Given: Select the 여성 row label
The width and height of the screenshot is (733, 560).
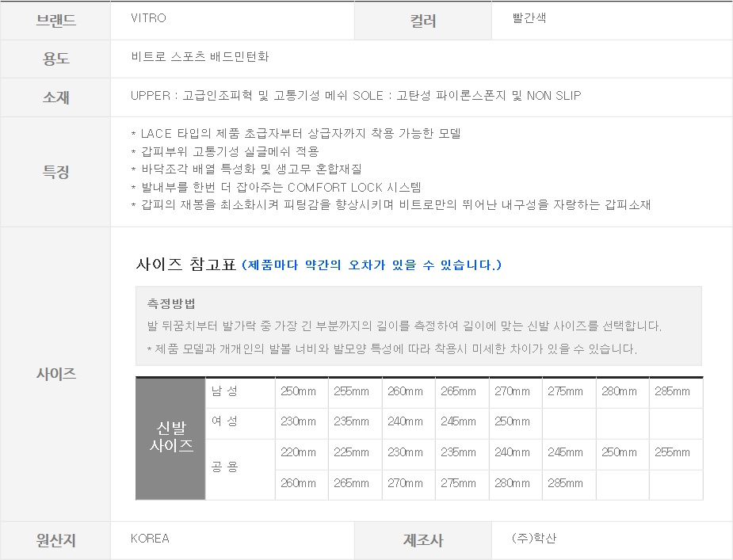Looking at the screenshot, I should tap(224, 422).
